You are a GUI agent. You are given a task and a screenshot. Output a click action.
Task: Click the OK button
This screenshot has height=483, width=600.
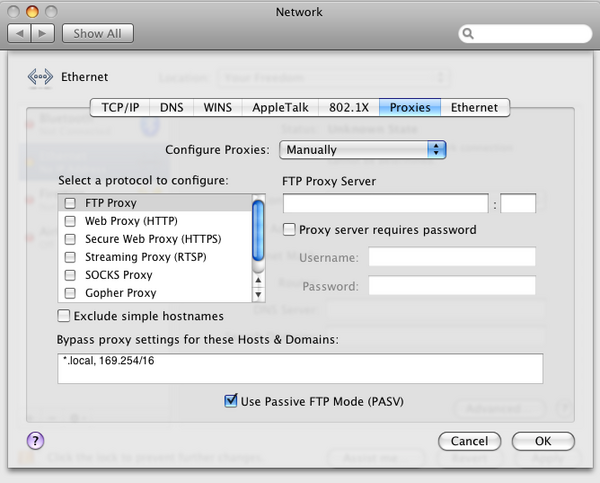(x=543, y=441)
